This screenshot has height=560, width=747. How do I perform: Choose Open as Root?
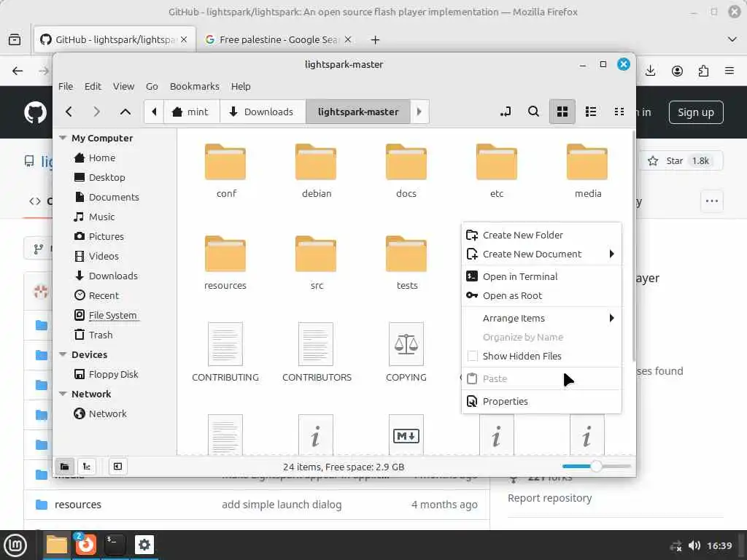[542, 295]
